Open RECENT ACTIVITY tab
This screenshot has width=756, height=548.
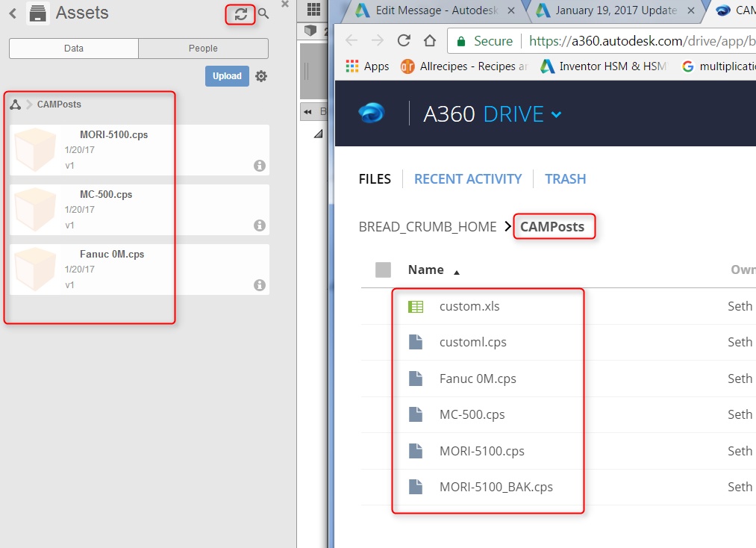tap(468, 179)
